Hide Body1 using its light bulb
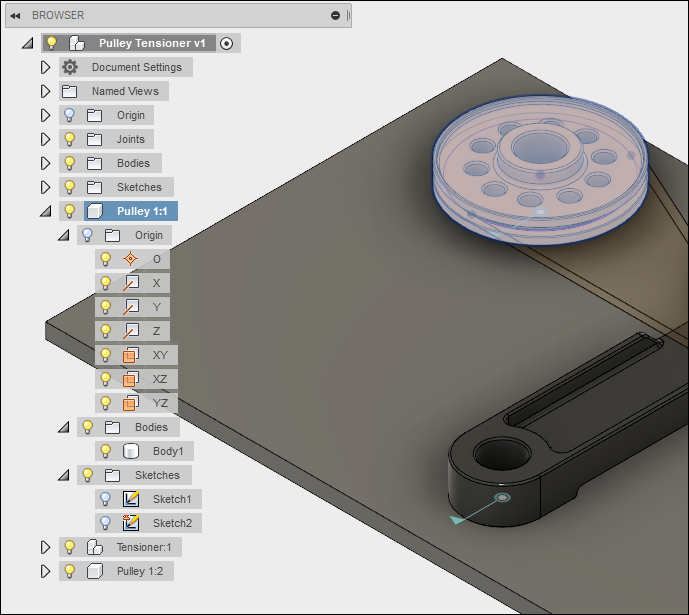This screenshot has width=689, height=615. (105, 451)
